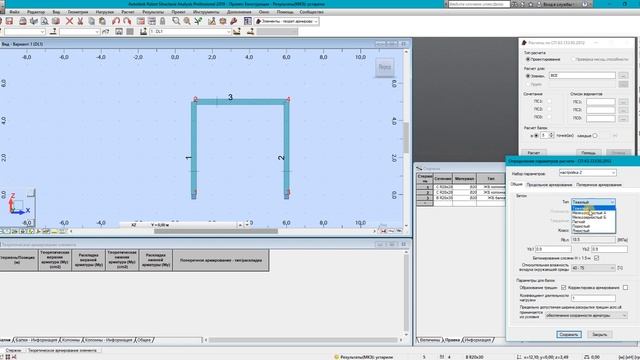Viewport: 640px width, 360px height.
Task: Switch to transverse reinforcement (Поперечное) tab
Action: click(x=599, y=185)
